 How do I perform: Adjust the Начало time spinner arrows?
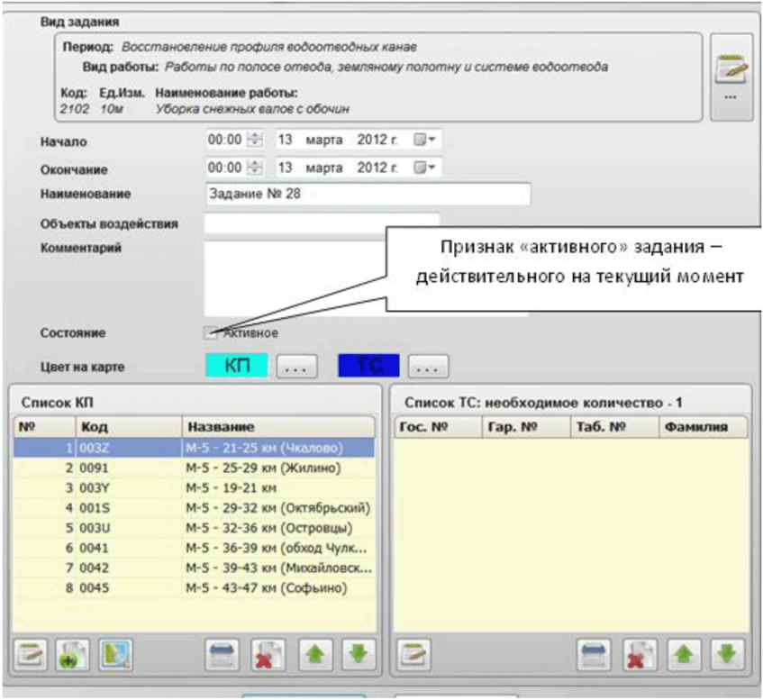tap(255, 140)
